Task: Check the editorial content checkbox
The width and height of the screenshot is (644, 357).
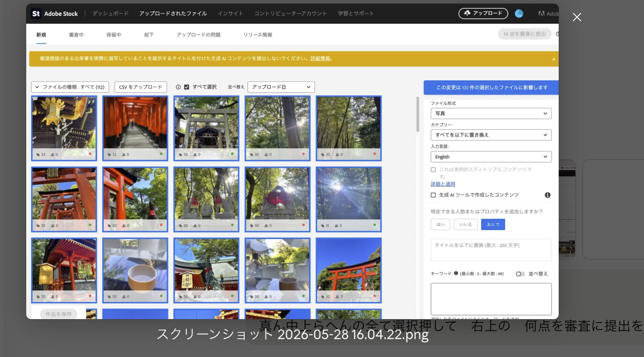Action: click(x=433, y=170)
